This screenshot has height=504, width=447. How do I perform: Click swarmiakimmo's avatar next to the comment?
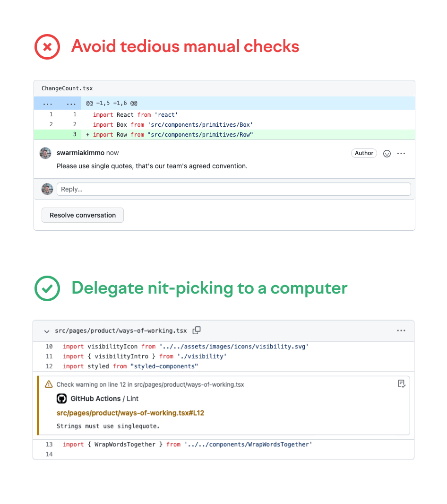45,153
